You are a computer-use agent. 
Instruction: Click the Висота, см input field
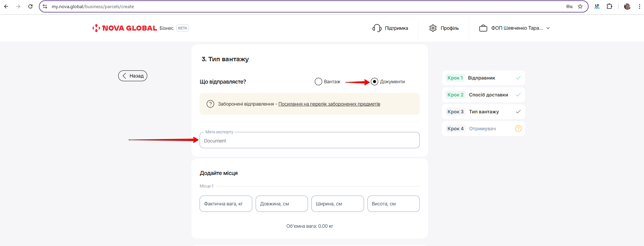[393, 204]
